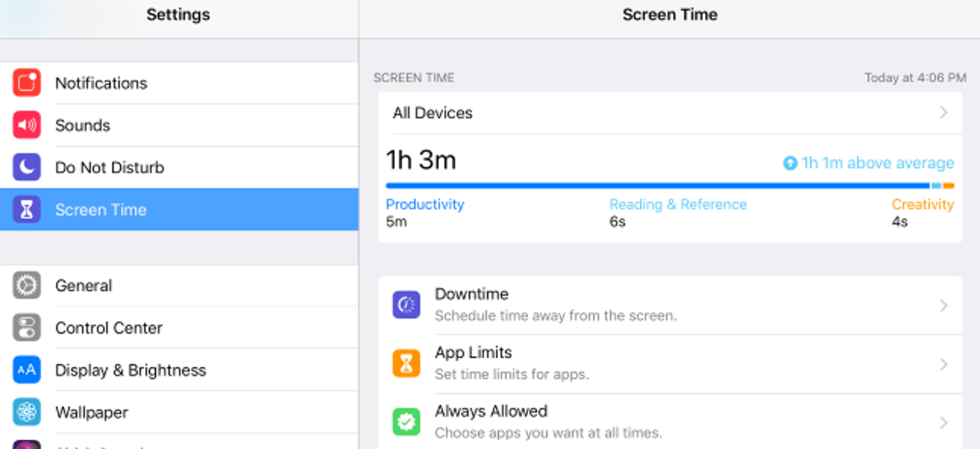Click the Screen Time hourglass icon
Viewport: 980px width, 449px height.
click(26, 209)
